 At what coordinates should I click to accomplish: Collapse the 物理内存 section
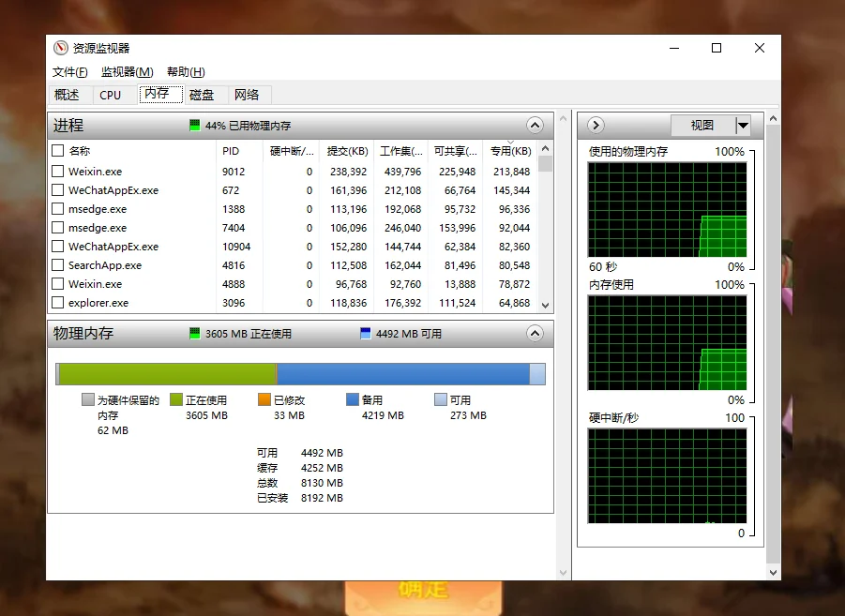coord(535,334)
